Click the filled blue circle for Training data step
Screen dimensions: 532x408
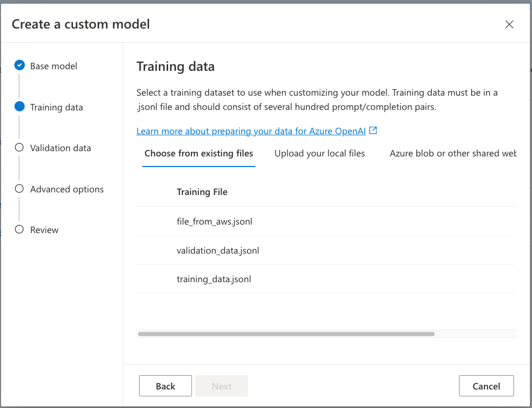point(19,106)
